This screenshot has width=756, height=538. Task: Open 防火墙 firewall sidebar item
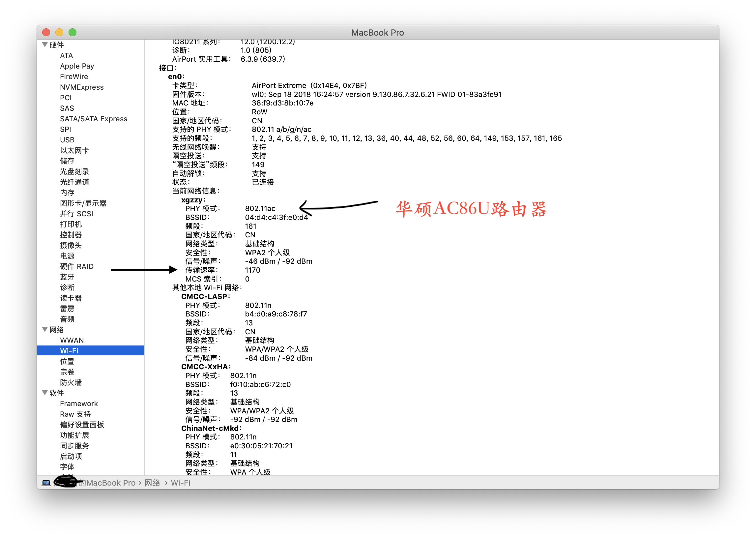tap(71, 382)
